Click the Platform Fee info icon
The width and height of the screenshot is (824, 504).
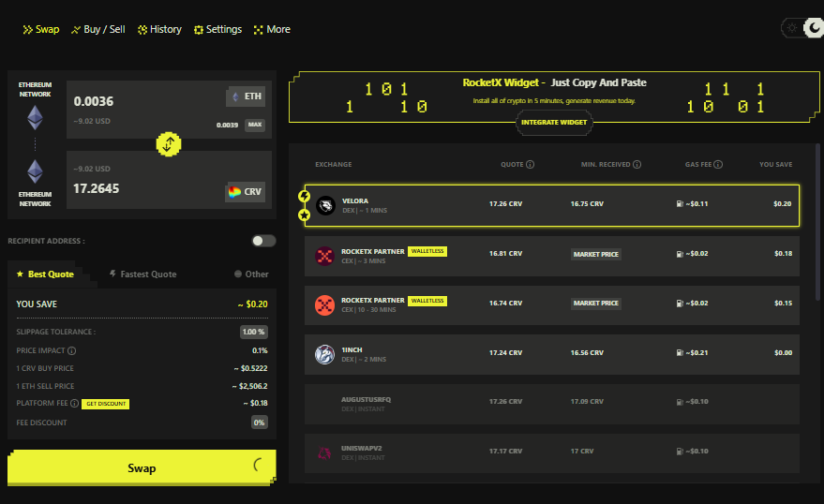click(x=75, y=403)
